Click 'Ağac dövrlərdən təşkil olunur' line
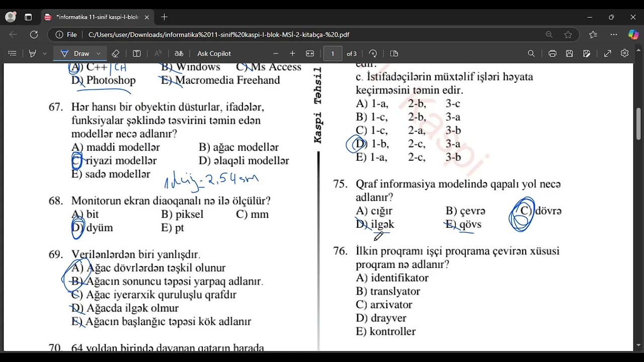 (x=156, y=268)
